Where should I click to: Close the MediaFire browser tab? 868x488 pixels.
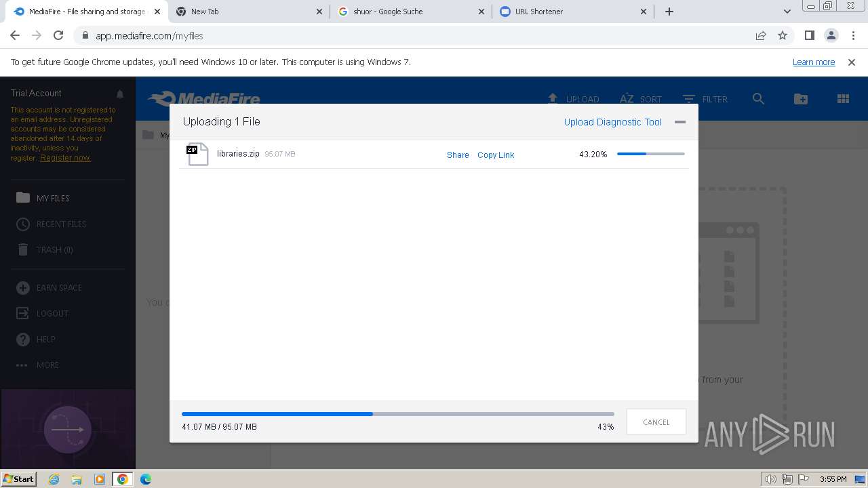tap(157, 12)
